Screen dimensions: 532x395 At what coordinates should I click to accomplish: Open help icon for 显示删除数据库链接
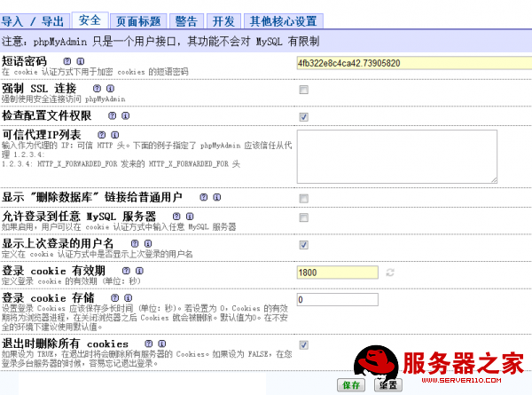coord(204,197)
